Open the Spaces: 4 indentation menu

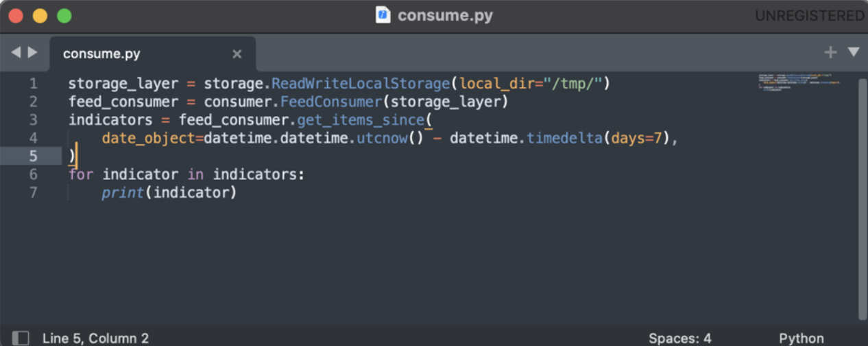pyautogui.click(x=679, y=338)
